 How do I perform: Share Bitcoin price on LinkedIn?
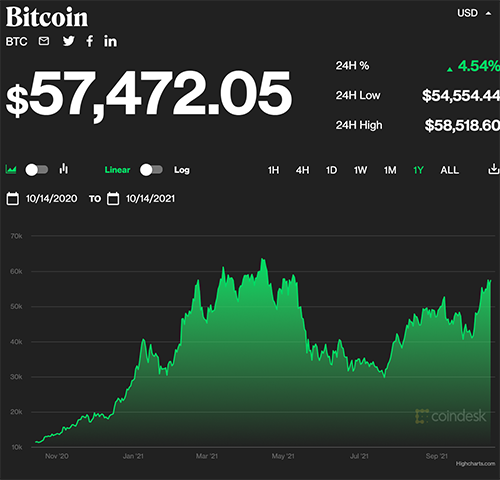pyautogui.click(x=110, y=41)
